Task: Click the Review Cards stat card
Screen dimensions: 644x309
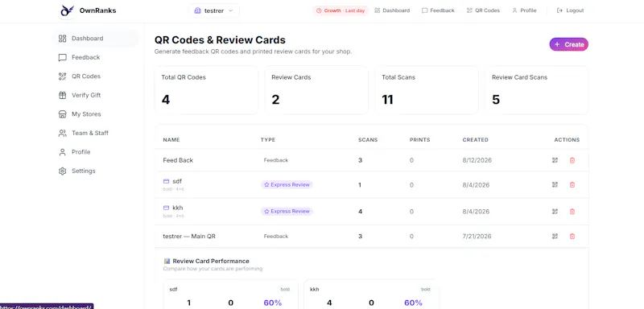Action: click(316, 90)
